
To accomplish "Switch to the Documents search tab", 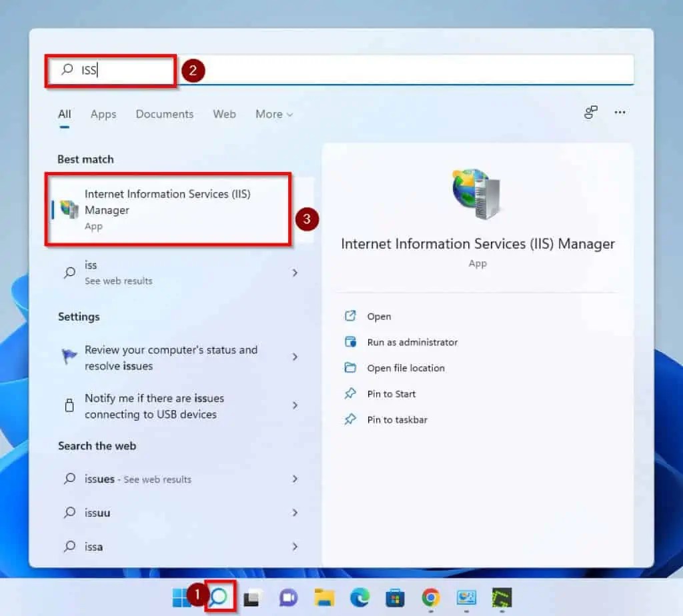I will pyautogui.click(x=164, y=114).
